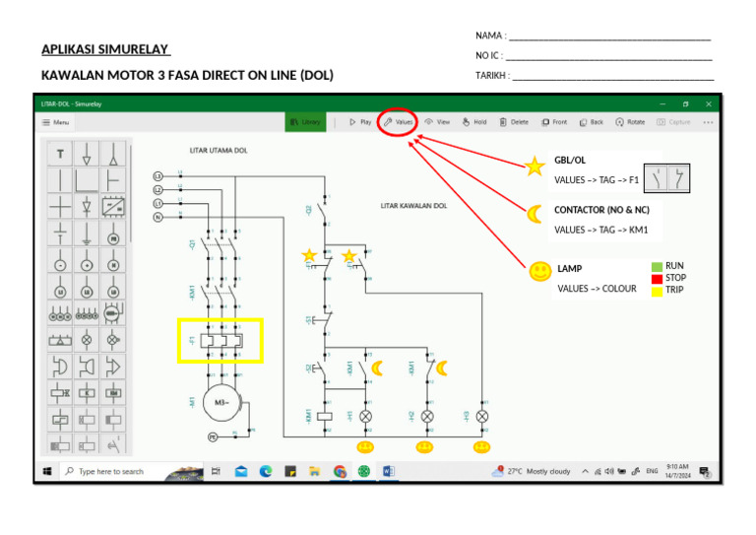Image resolution: width=756 pixels, height=535 pixels.
Task: Select the F1 overload relay component
Action: click(x=221, y=341)
